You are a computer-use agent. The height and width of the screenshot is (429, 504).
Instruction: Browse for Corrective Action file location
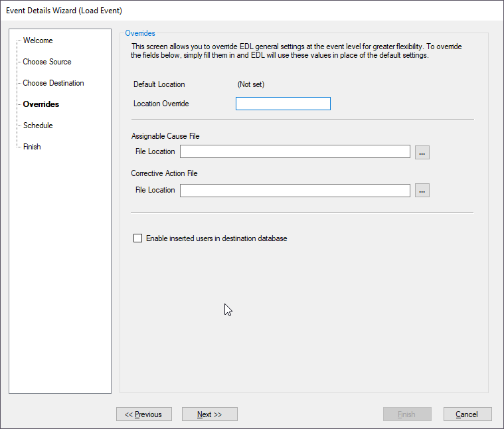pyautogui.click(x=422, y=190)
